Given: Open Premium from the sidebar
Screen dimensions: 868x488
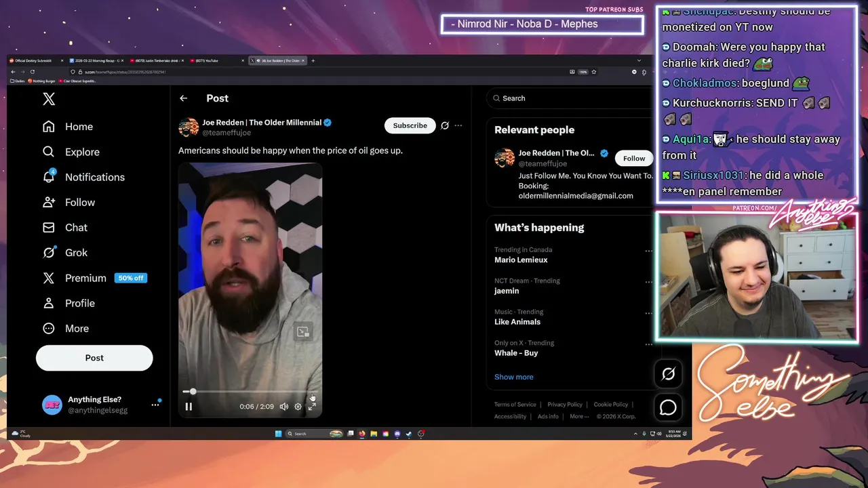Looking at the screenshot, I should click(94, 278).
